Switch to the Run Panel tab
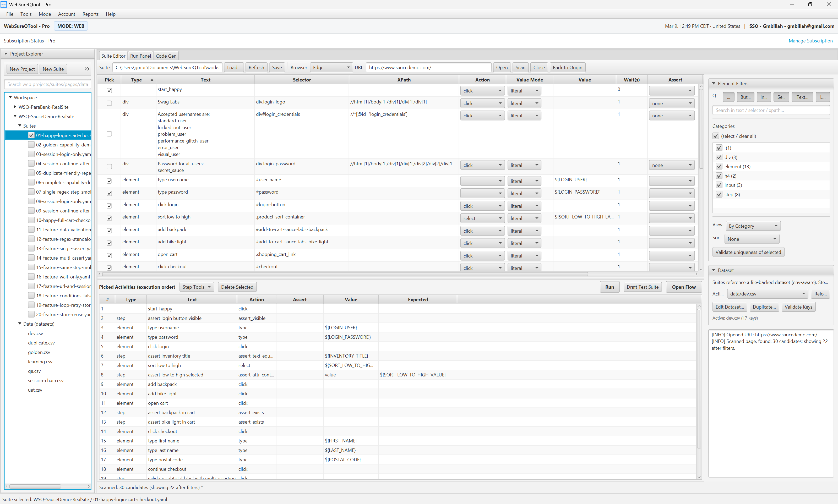838x504 pixels. pyautogui.click(x=140, y=56)
